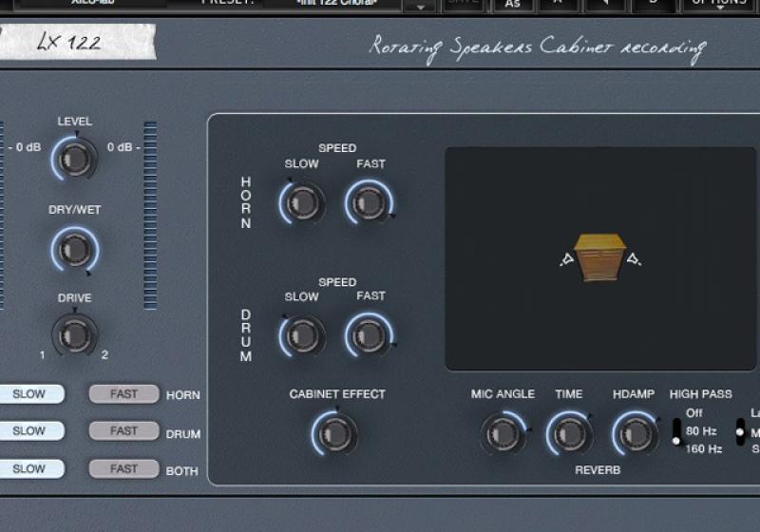Switch Horn rotation to FAST
Screen dimensions: 760x532
[x=123, y=394]
